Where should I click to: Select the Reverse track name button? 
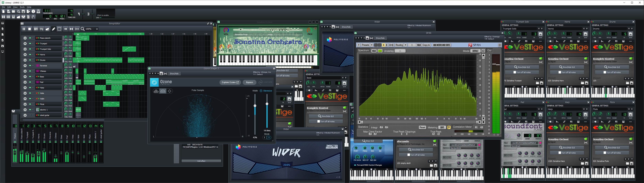pyautogui.click(x=48, y=66)
